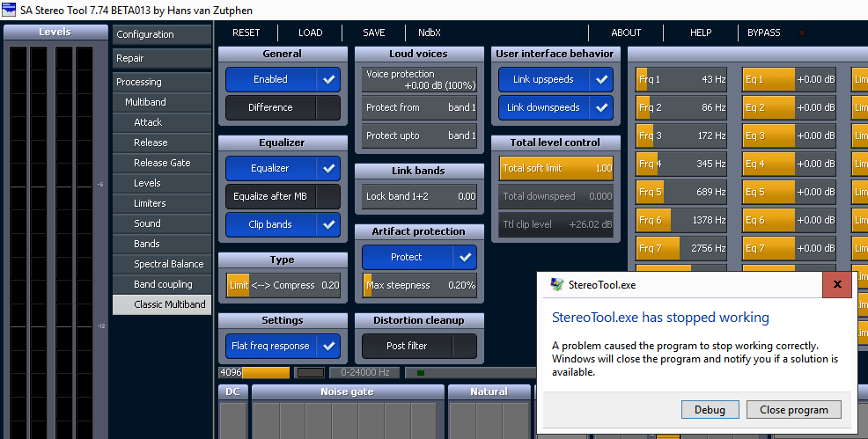Image resolution: width=868 pixels, height=439 pixels.
Task: Adjust the Eq 1 gain slider
Action: point(790,79)
